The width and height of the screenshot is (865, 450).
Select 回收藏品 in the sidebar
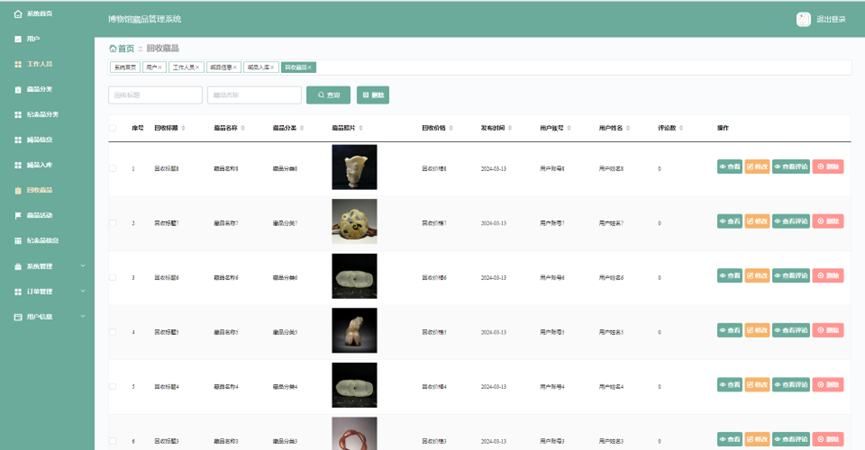click(33, 190)
